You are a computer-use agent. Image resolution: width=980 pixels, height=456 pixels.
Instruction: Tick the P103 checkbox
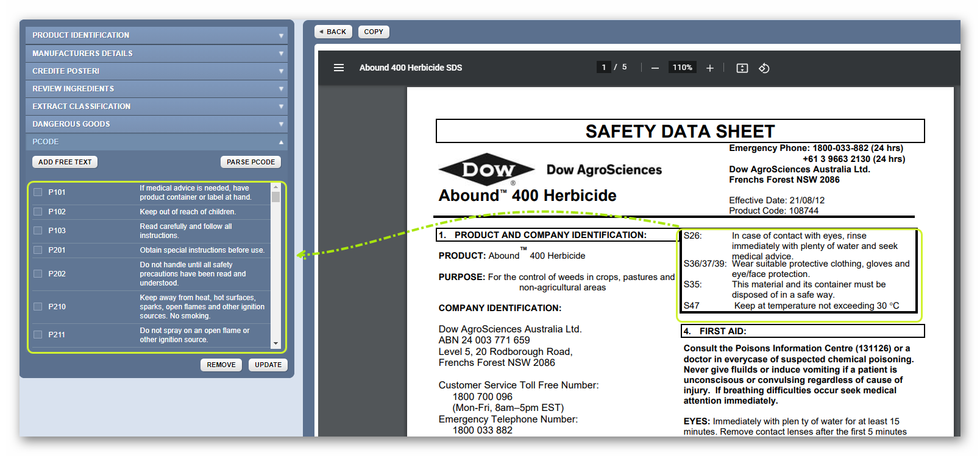38,231
